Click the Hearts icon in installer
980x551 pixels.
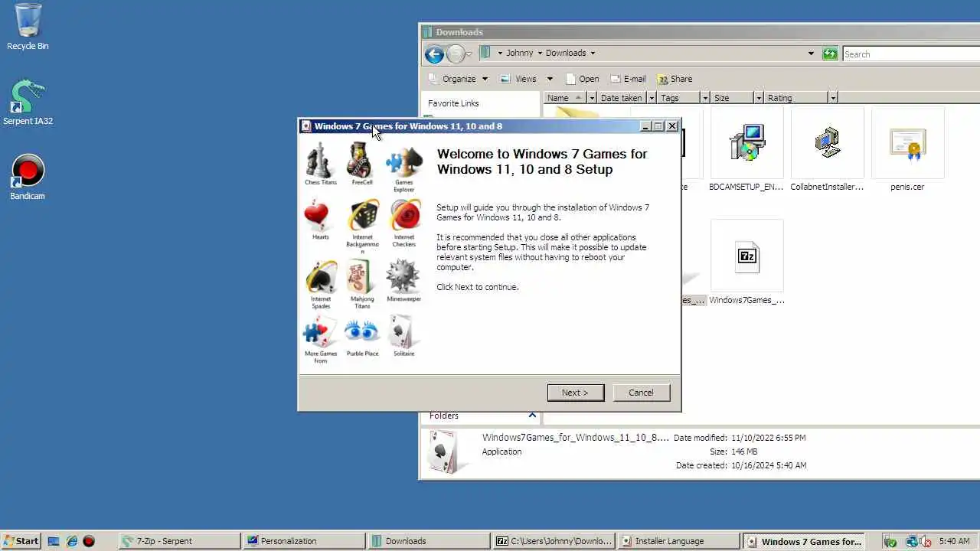[317, 216]
